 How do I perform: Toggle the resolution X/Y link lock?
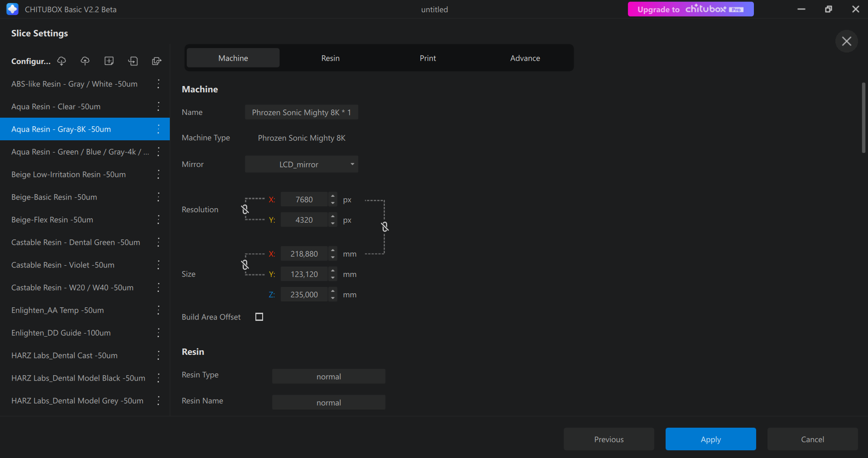[245, 209]
